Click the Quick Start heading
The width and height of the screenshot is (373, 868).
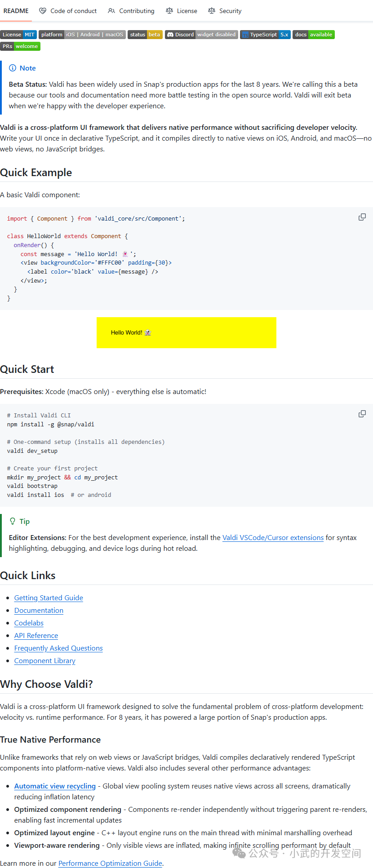27,369
